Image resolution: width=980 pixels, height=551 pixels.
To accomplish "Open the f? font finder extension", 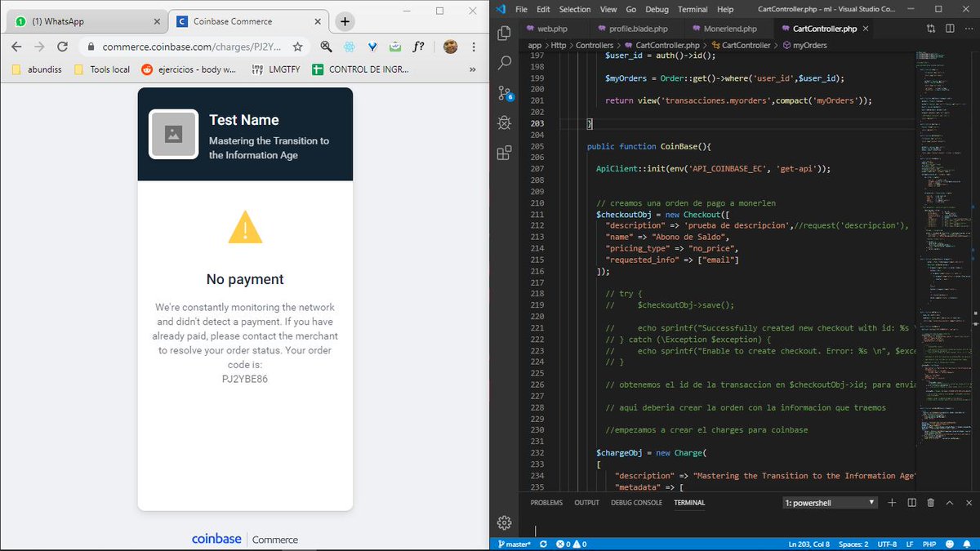I will click(x=418, y=47).
